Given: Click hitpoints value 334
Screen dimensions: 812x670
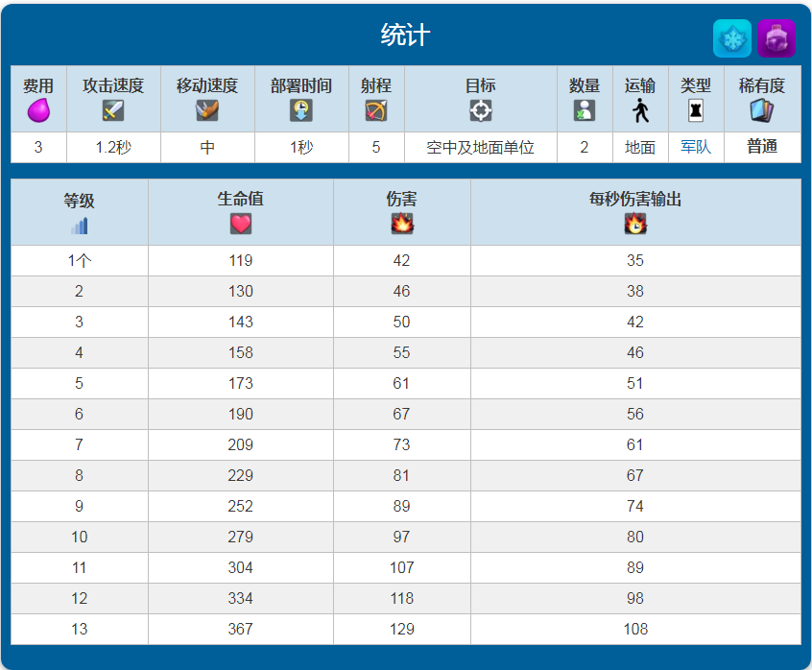Looking at the screenshot, I should coord(241,599).
